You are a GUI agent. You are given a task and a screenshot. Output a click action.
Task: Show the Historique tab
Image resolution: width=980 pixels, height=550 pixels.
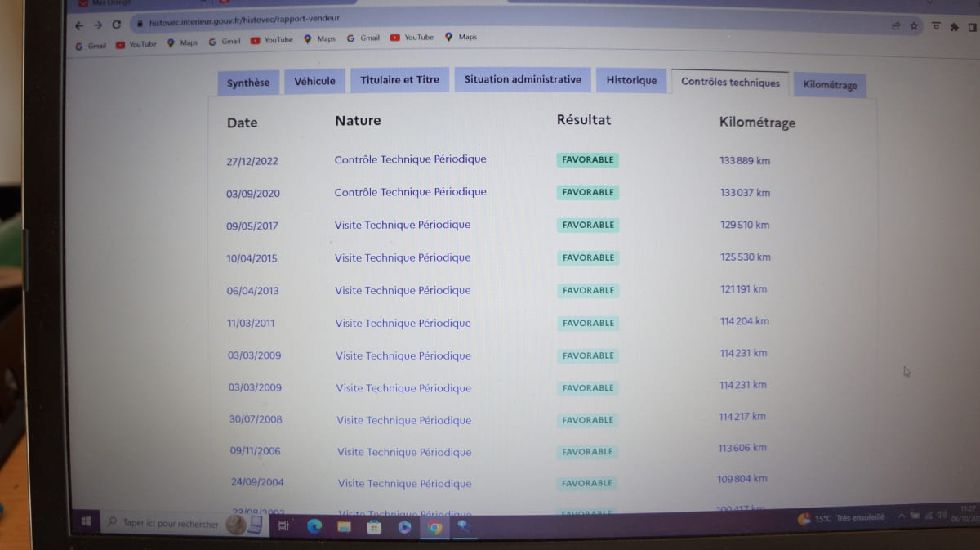pyautogui.click(x=631, y=81)
